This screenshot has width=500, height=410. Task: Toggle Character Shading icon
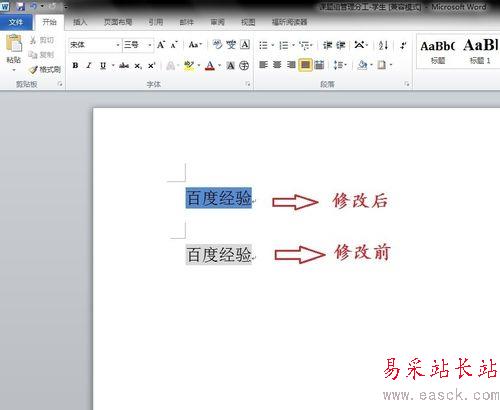click(231, 65)
